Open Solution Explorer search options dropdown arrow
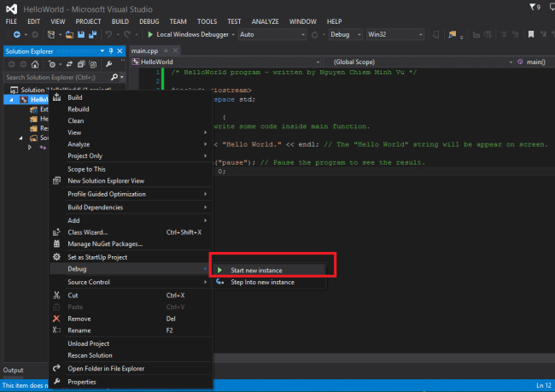 pos(122,77)
